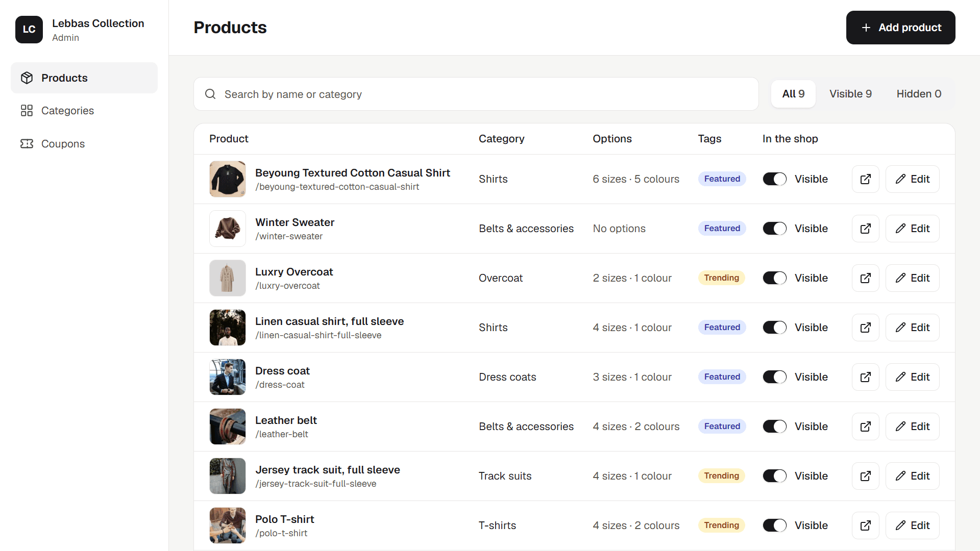The width and height of the screenshot is (980, 551).
Task: Edit Beyoung Textured Cotton Casual Shirt
Action: pyautogui.click(x=913, y=179)
